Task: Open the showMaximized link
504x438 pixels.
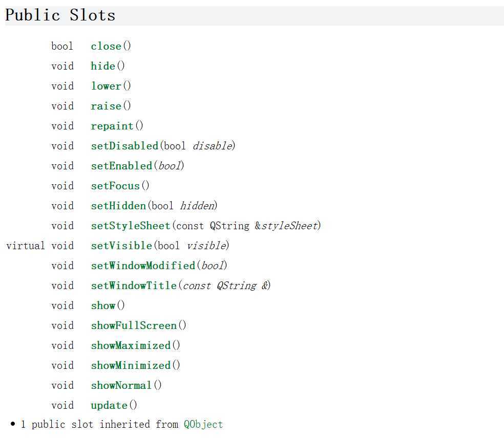Action: (x=131, y=345)
